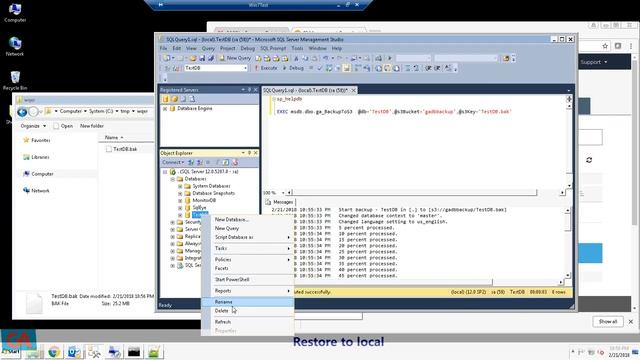Click the Parse checkmark icon
This screenshot has width=640, height=360.
coord(320,68)
